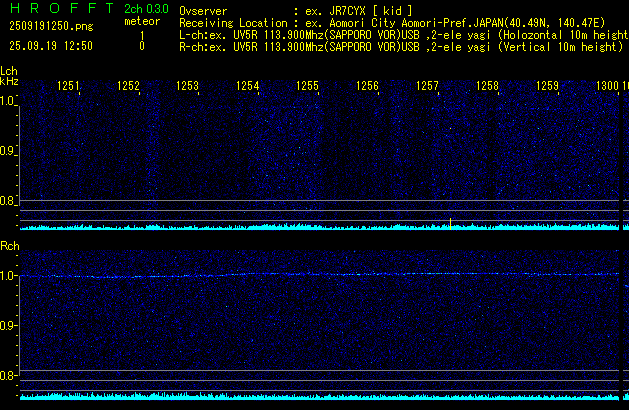Click the 1259 time marker
The height and width of the screenshot is (410, 629).
(x=547, y=87)
